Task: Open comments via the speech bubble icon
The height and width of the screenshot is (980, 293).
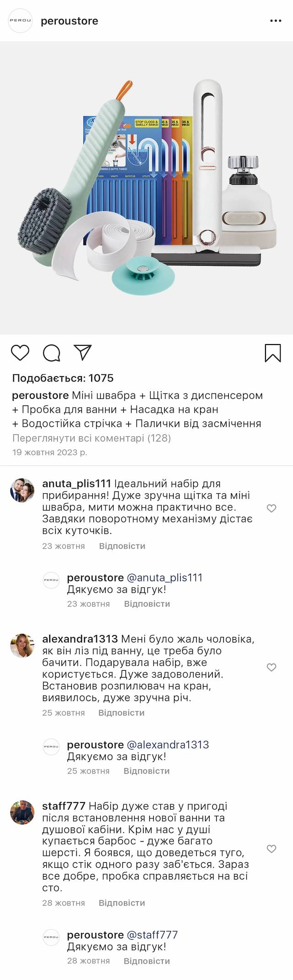Action: tap(52, 353)
